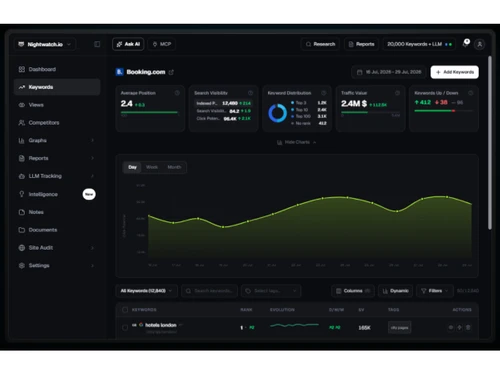Image resolution: width=500 pixels, height=375 pixels.
Task: Open the Nightwatch.io workspace dropdown
Action: click(45, 44)
